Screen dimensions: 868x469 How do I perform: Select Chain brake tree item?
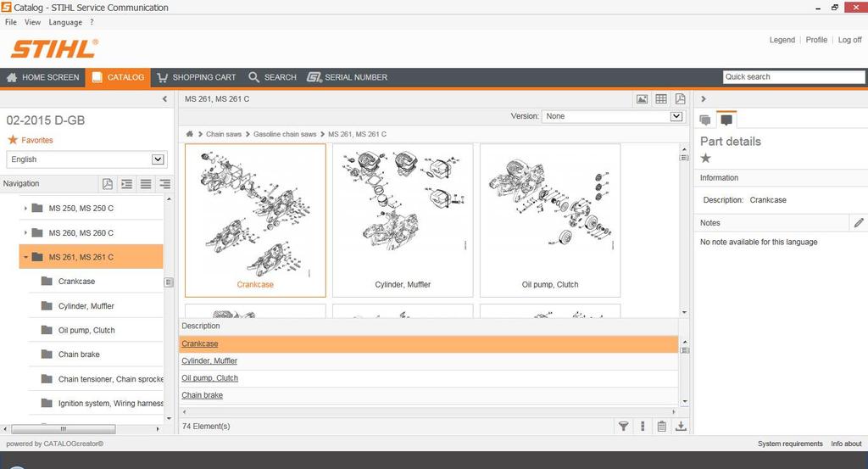coord(79,355)
